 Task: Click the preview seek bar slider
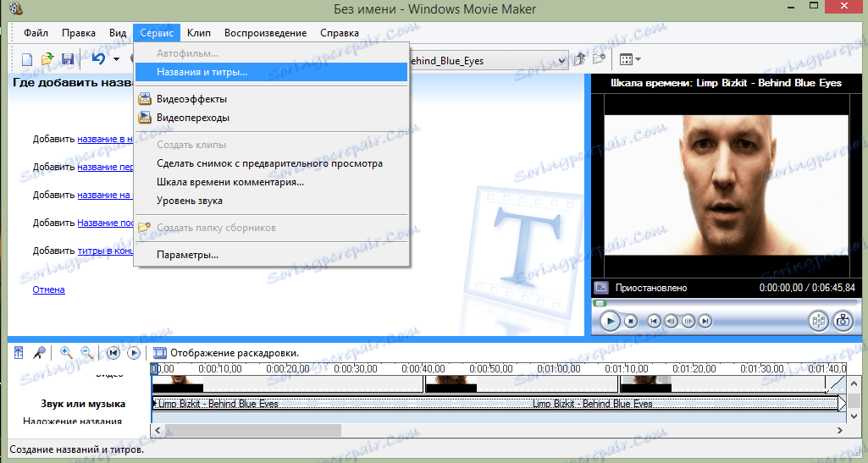[x=600, y=303]
